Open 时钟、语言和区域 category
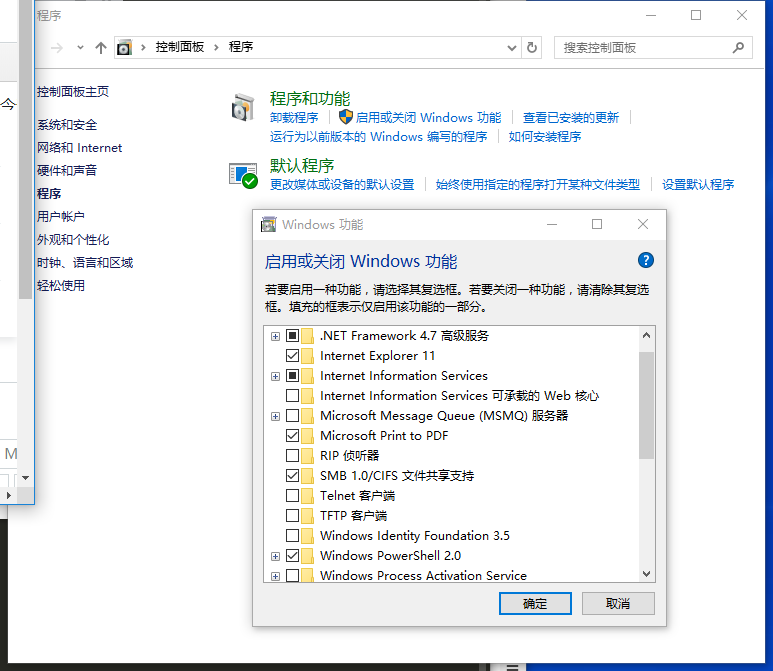Image resolution: width=773 pixels, height=671 pixels. tap(85, 262)
